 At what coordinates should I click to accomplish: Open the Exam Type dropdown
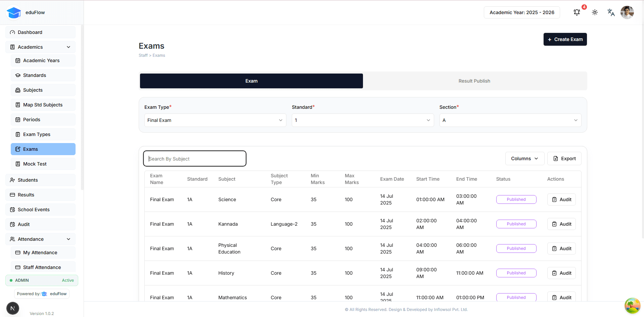pos(215,120)
